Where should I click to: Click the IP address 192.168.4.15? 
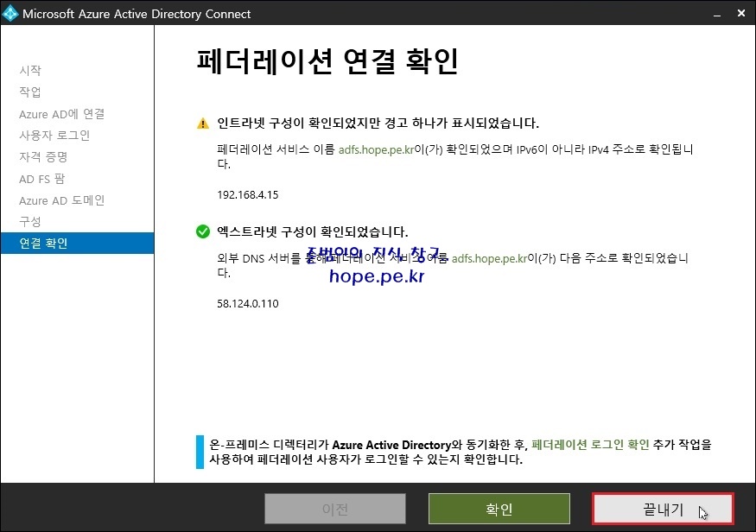click(x=248, y=194)
